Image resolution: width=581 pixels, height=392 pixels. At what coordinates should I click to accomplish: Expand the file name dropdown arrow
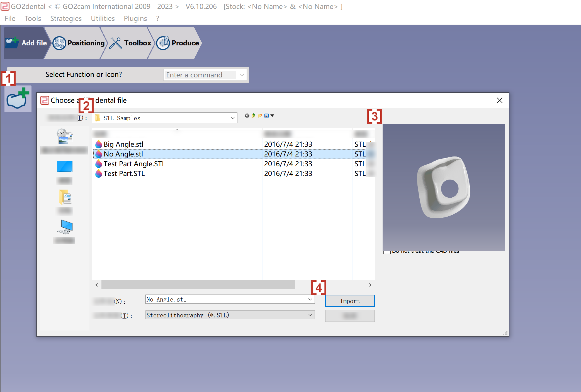(x=310, y=299)
